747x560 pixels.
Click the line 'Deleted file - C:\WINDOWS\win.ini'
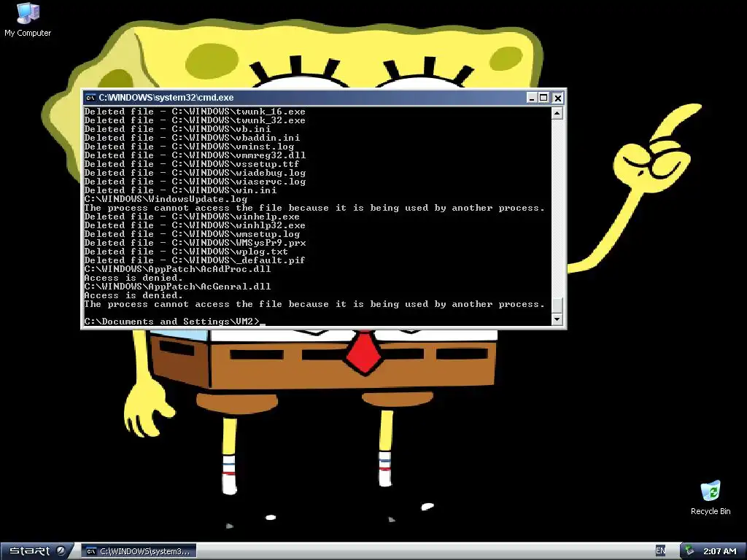click(x=181, y=190)
